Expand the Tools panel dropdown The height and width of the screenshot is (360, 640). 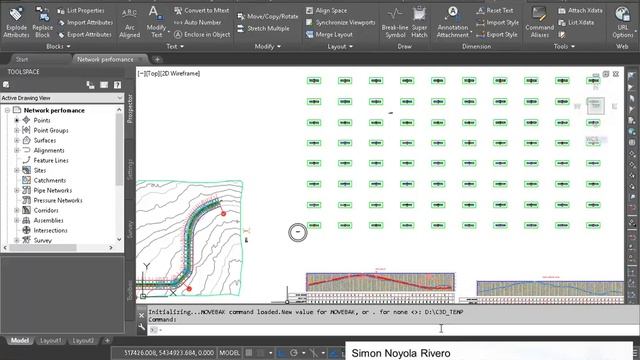[564, 47]
